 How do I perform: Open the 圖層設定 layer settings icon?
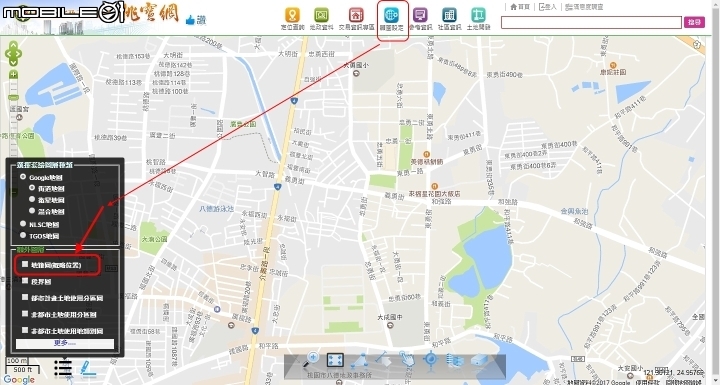click(x=391, y=16)
